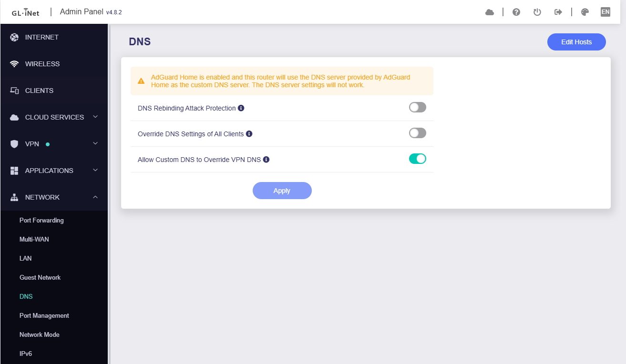Image resolution: width=626 pixels, height=364 pixels.
Task: Go to Guest Network settings
Action: (40, 277)
